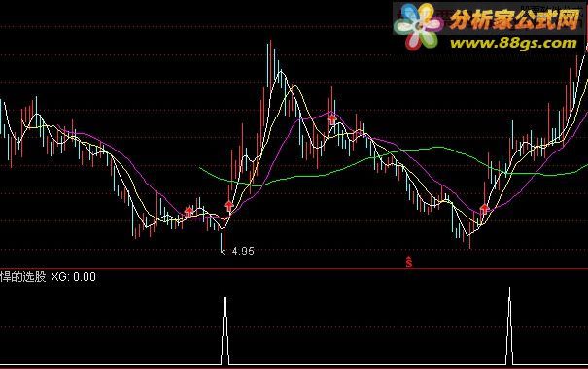Viewport: 588px width, 369px height.
Task: Click the 分析家公式网 title text
Action: click(x=514, y=19)
